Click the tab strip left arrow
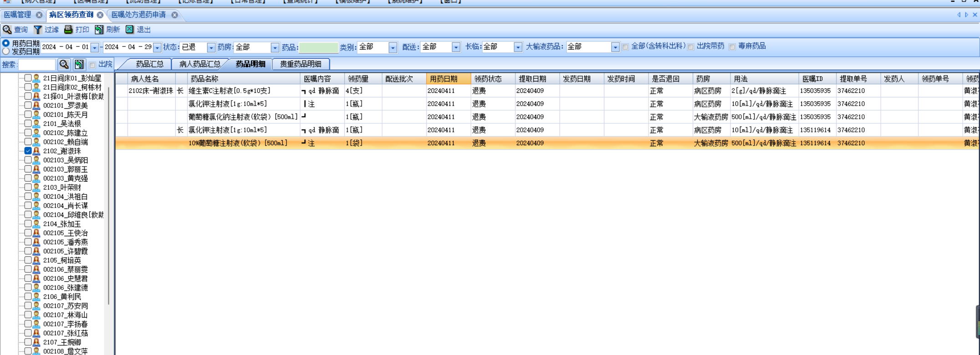The image size is (980, 355). [959, 15]
